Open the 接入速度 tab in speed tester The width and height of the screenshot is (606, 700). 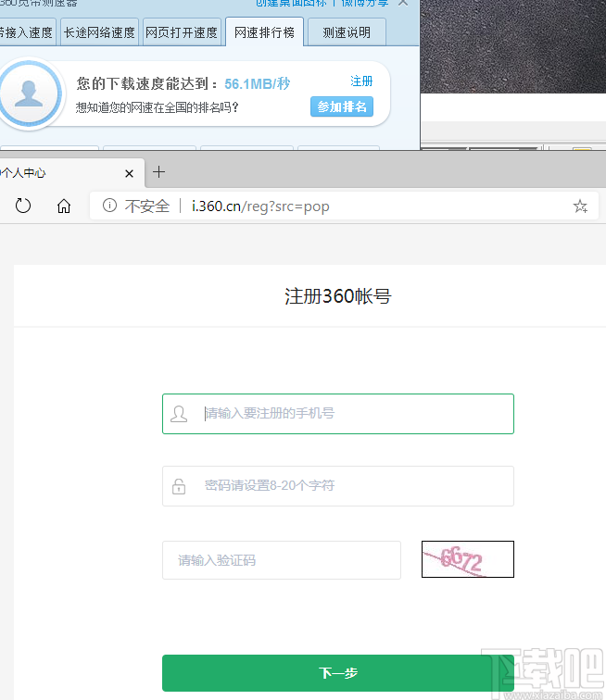(27, 32)
